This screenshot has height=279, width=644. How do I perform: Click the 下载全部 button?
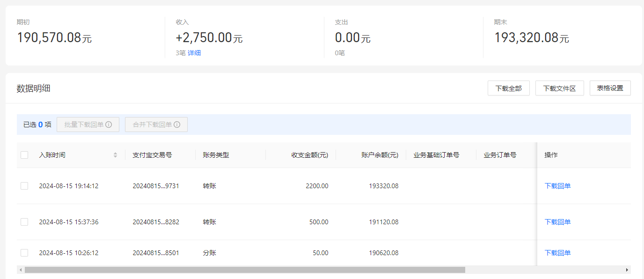509,88
